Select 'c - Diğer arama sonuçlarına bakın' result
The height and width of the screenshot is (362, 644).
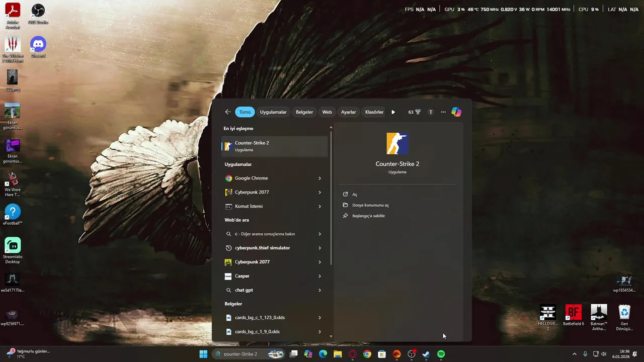coord(268,234)
